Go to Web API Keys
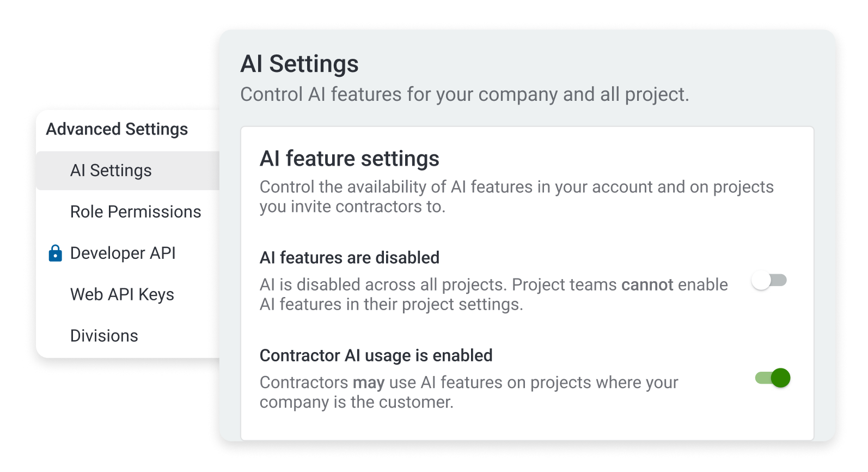 [x=122, y=295]
